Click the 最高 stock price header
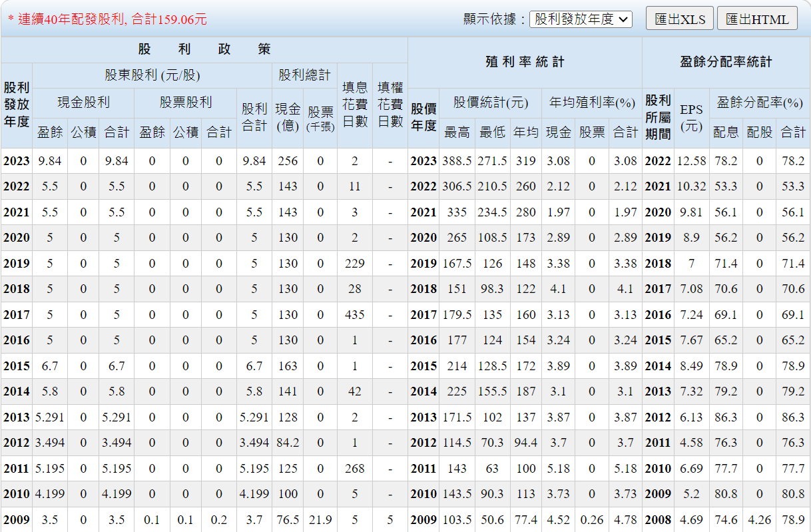 tap(457, 133)
